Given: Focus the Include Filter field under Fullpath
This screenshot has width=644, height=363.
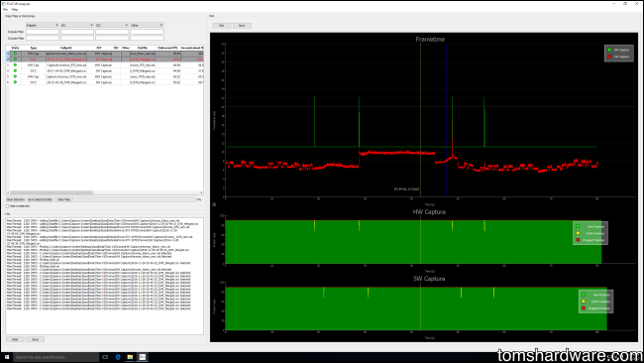Looking at the screenshot, I should point(43,32).
